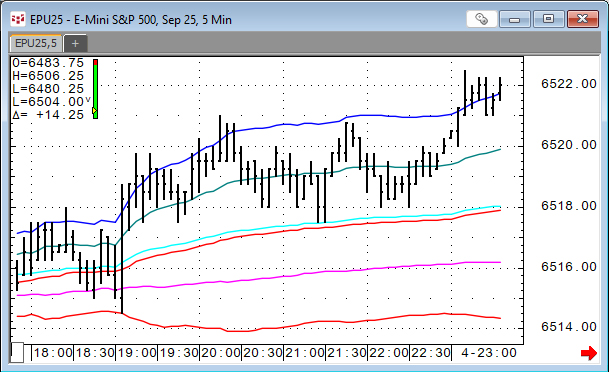This screenshot has height=372, width=609.
Task: Click the Δ= +14.25 change value
Action: [x=48, y=115]
